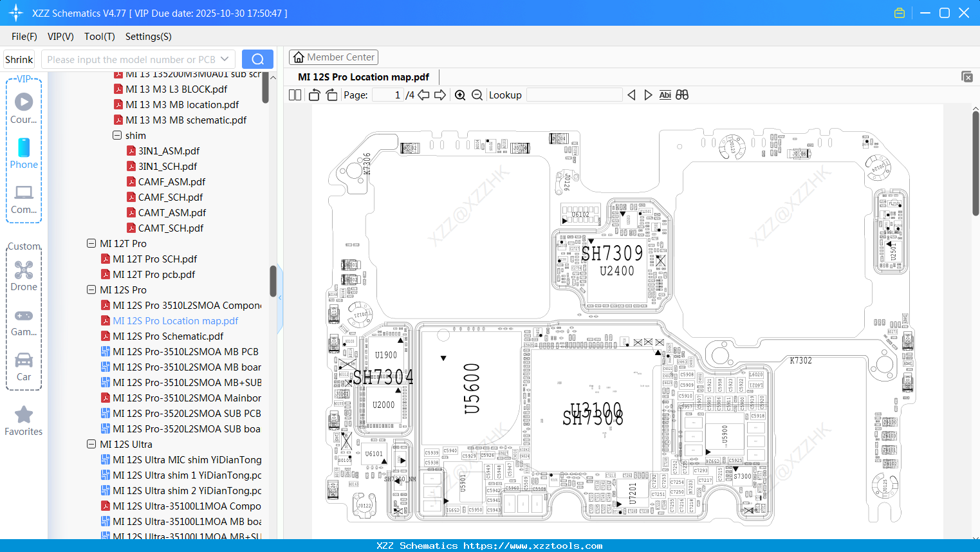Viewport: 980px width, 552px height.
Task: Switch to dual-page view mode
Action: [x=294, y=94]
